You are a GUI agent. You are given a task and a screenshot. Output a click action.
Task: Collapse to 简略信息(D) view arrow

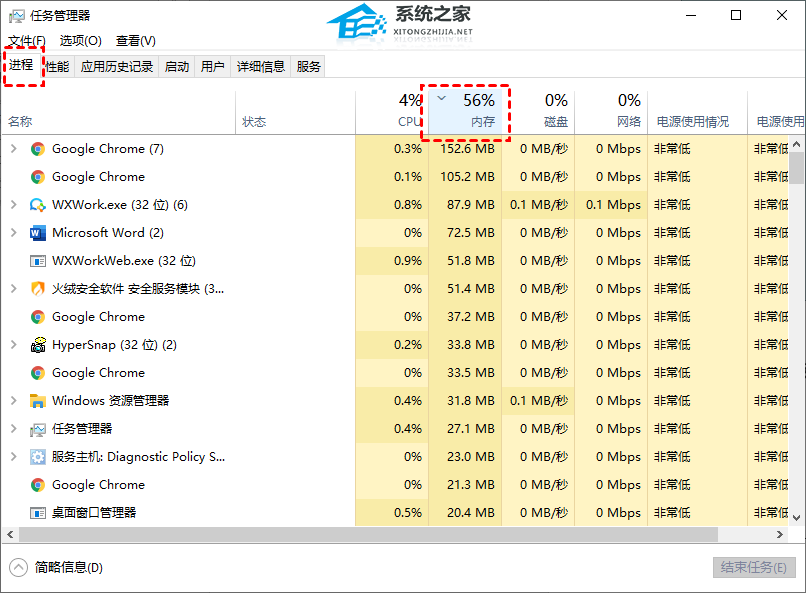point(19,568)
